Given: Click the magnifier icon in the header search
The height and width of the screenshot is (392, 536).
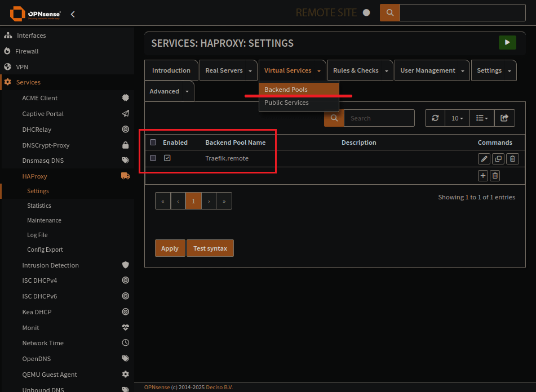Looking at the screenshot, I should point(389,12).
